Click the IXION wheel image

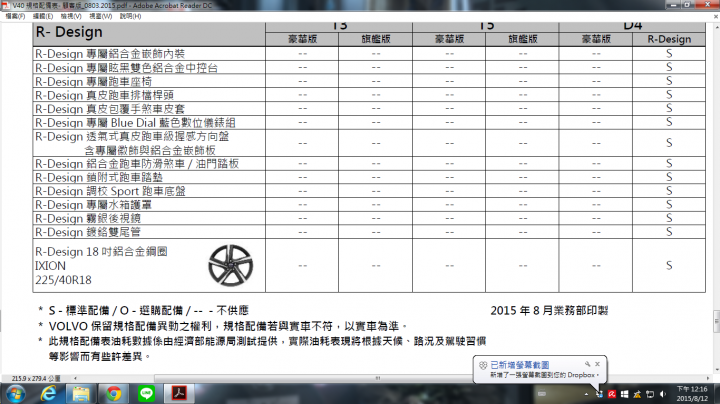231,265
